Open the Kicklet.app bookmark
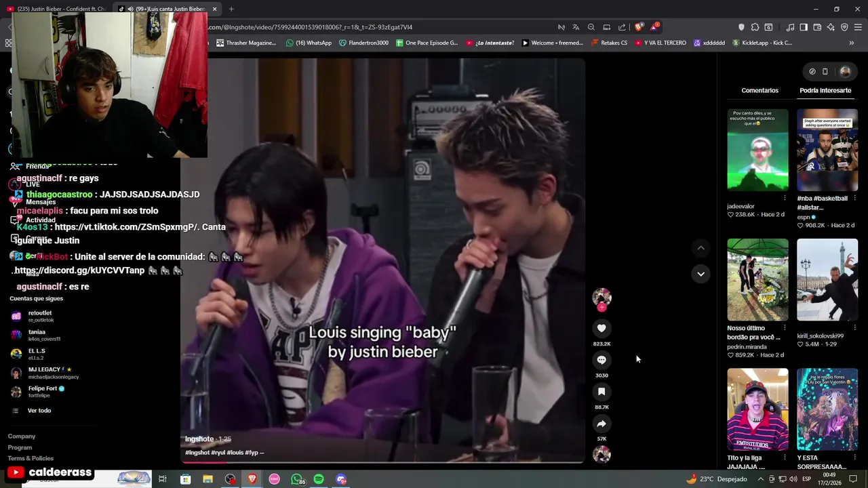This screenshot has height=488, width=868. tap(762, 43)
